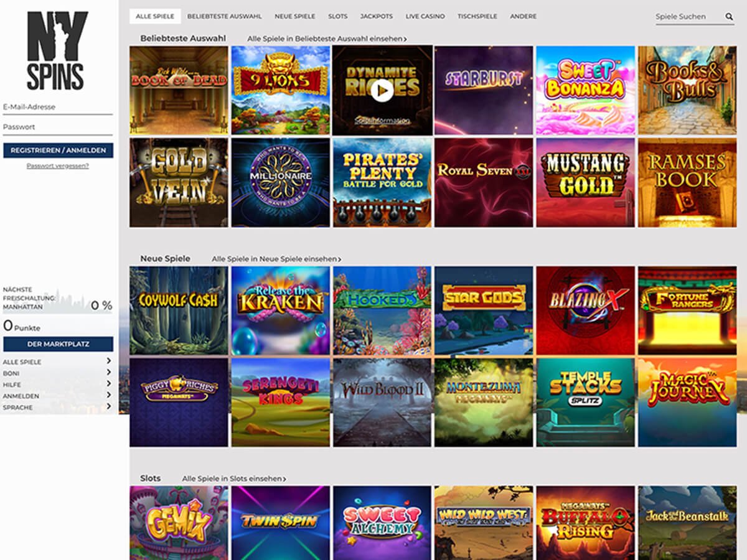Select the Alle Spiele tab
This screenshot has height=560, width=747.
(155, 16)
